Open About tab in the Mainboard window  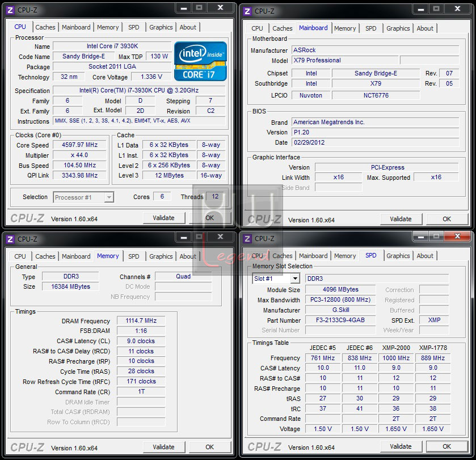[425, 28]
